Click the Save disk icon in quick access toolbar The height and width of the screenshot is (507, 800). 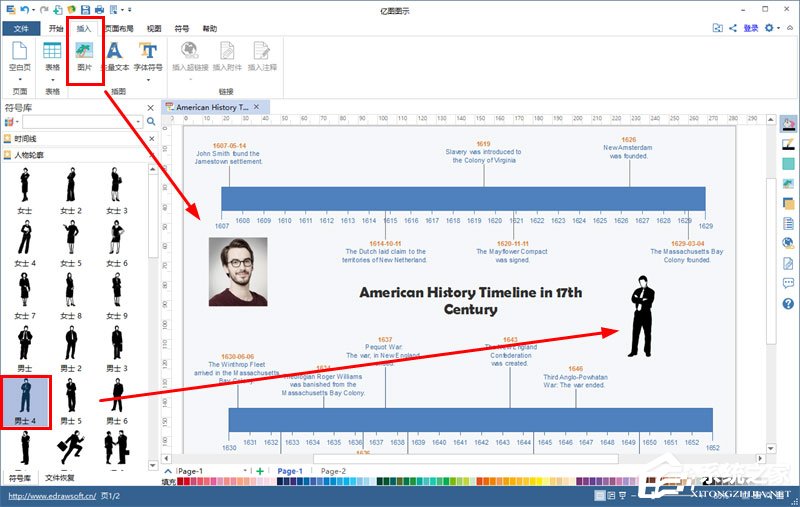click(x=85, y=9)
